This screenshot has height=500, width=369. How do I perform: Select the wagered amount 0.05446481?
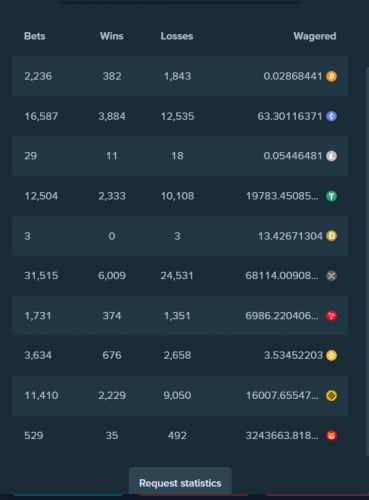293,156
